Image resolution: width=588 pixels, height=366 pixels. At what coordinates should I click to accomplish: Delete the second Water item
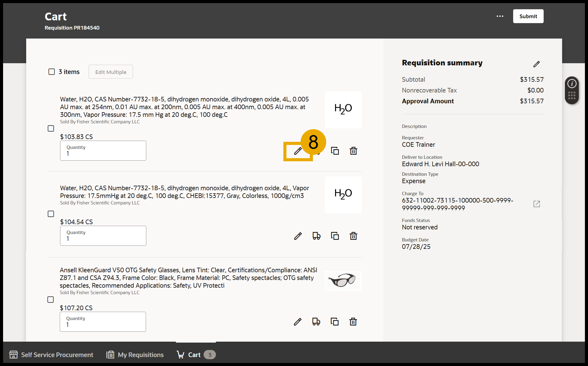[x=353, y=236]
